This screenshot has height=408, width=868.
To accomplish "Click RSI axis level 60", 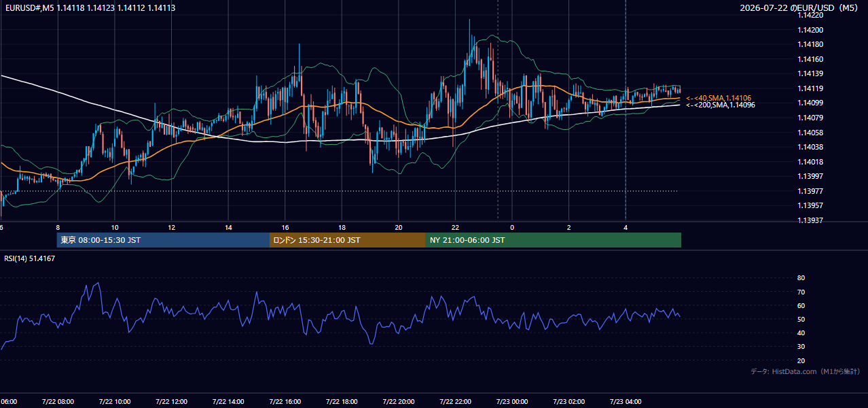I will pos(801,305).
